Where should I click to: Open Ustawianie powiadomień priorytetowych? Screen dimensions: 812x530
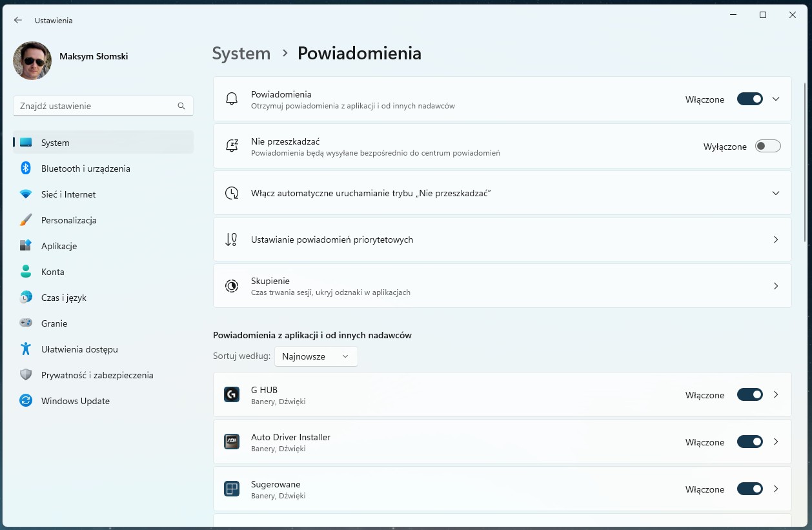[x=502, y=240]
